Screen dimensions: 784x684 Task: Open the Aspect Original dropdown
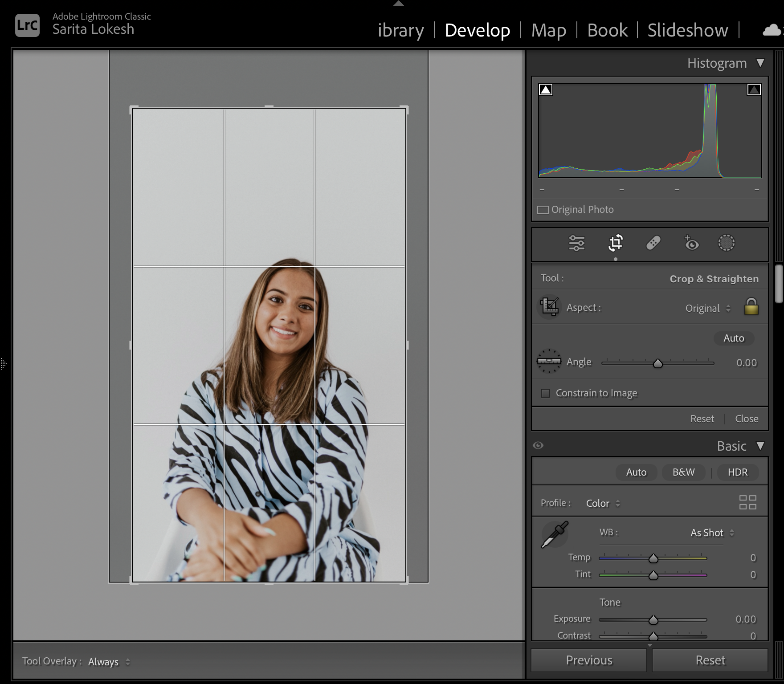tap(707, 308)
